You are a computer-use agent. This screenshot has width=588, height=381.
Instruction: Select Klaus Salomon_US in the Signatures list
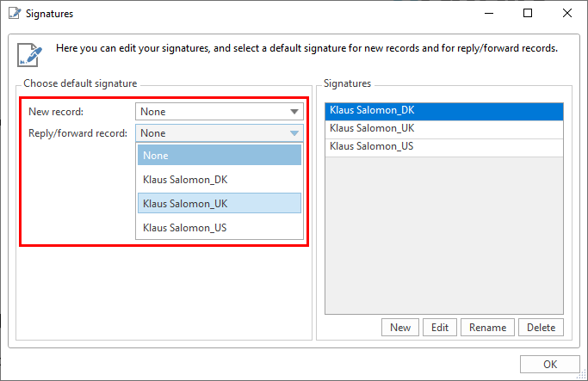point(443,146)
